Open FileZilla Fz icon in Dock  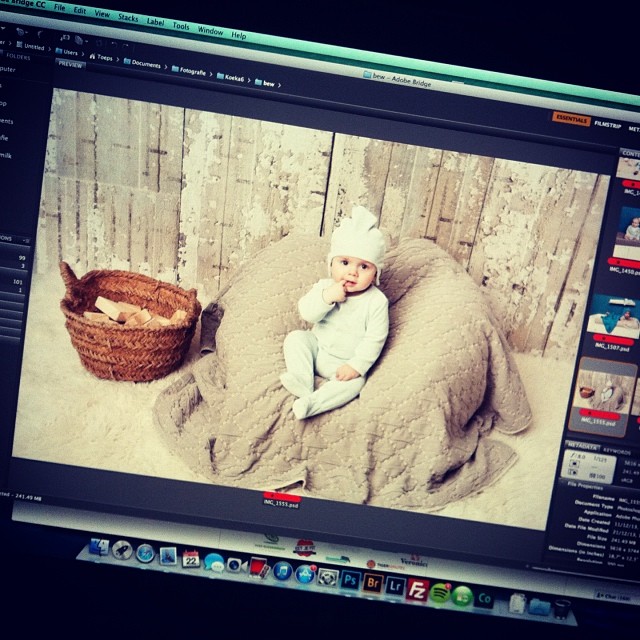417,590
